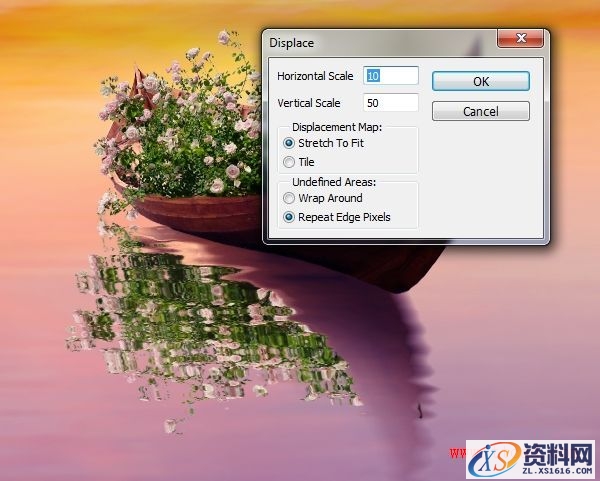Click the Displace dialog title bar

380,42
